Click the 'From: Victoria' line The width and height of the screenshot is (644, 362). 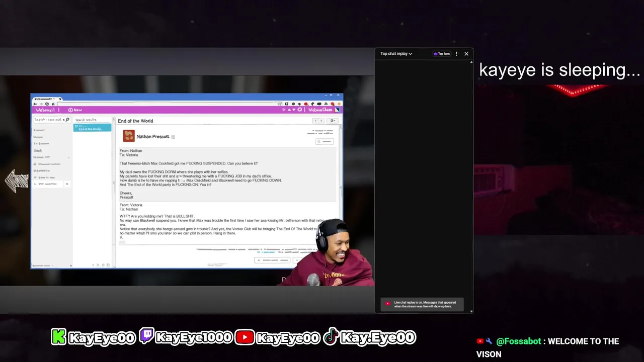[131, 205]
